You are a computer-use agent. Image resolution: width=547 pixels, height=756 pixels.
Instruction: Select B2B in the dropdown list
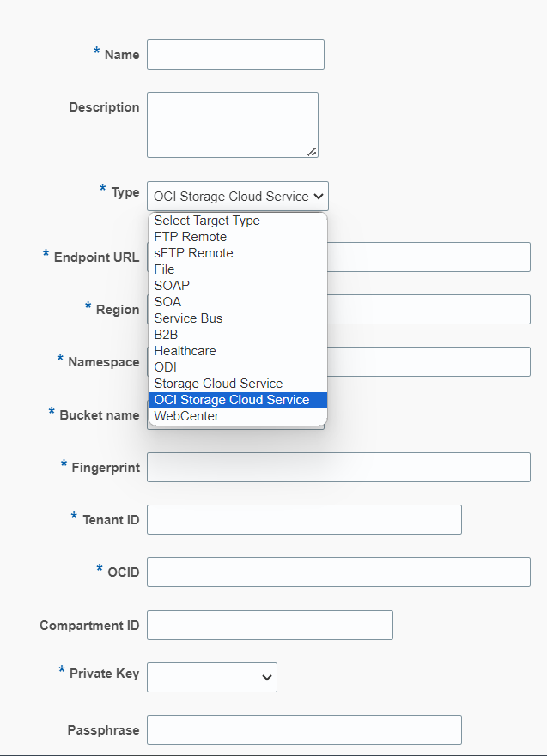coord(166,335)
